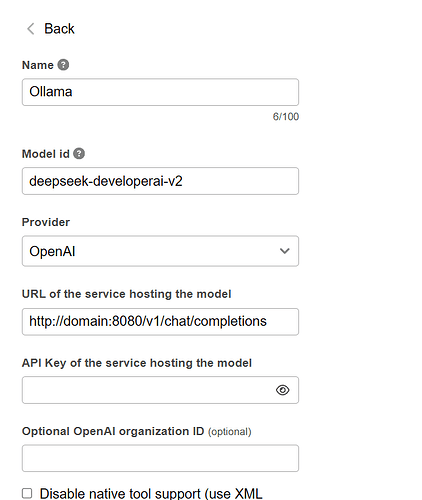Open help tooltip next to Name
The width and height of the screenshot is (422, 500).
click(63, 65)
